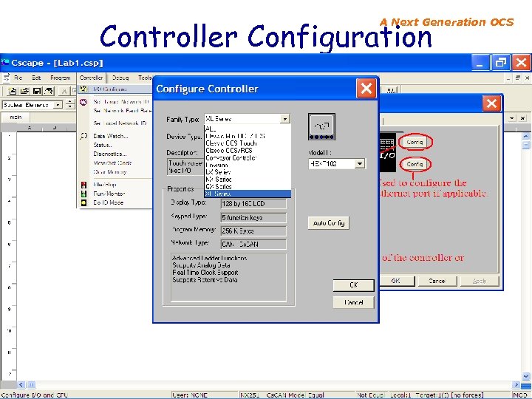Click Cancel in Configure Controller dialog

tap(353, 302)
